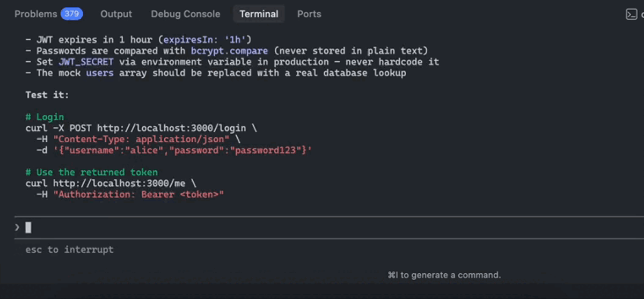644x299 pixels.
Task: Switch to the Output tab
Action: (116, 14)
